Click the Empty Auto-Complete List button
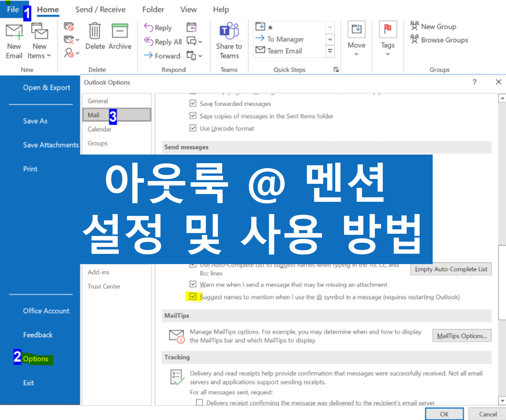Screen dimensions: 506x420 point(451,269)
